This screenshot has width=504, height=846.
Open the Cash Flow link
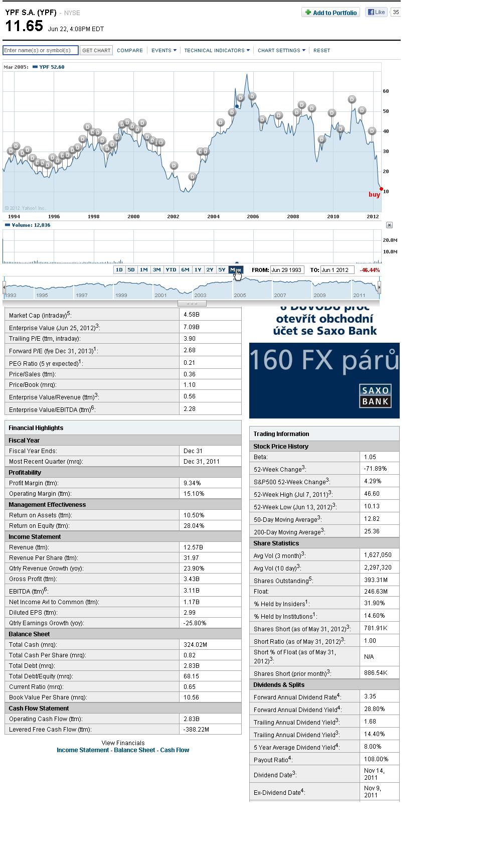click(175, 750)
